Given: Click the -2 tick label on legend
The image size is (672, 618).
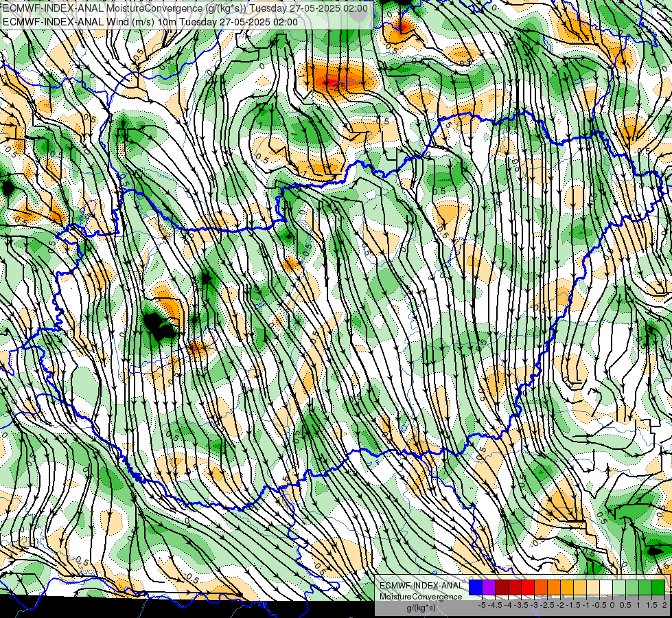Looking at the screenshot, I should [x=560, y=605].
